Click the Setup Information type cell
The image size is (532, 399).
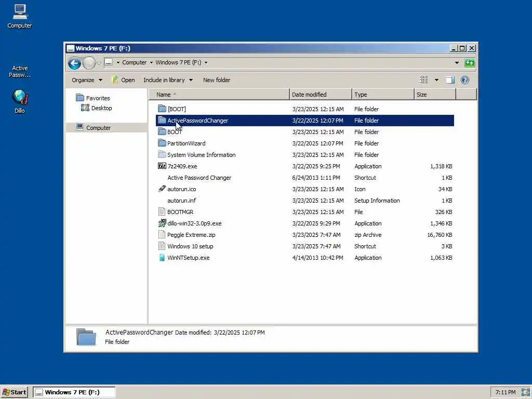377,201
